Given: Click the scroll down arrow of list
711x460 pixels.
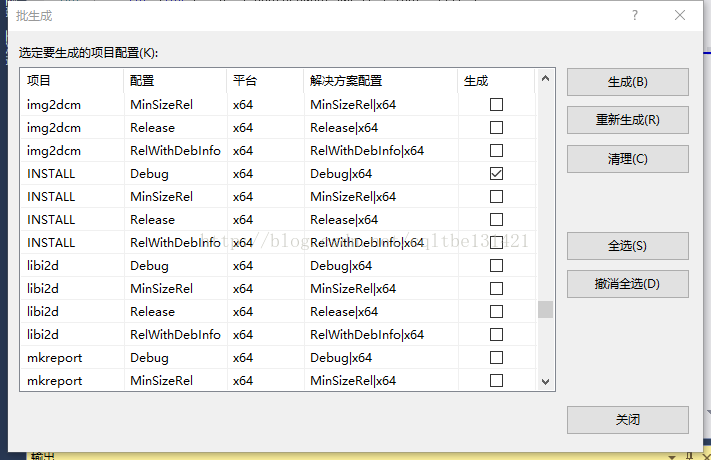Looking at the screenshot, I should click(x=545, y=382).
